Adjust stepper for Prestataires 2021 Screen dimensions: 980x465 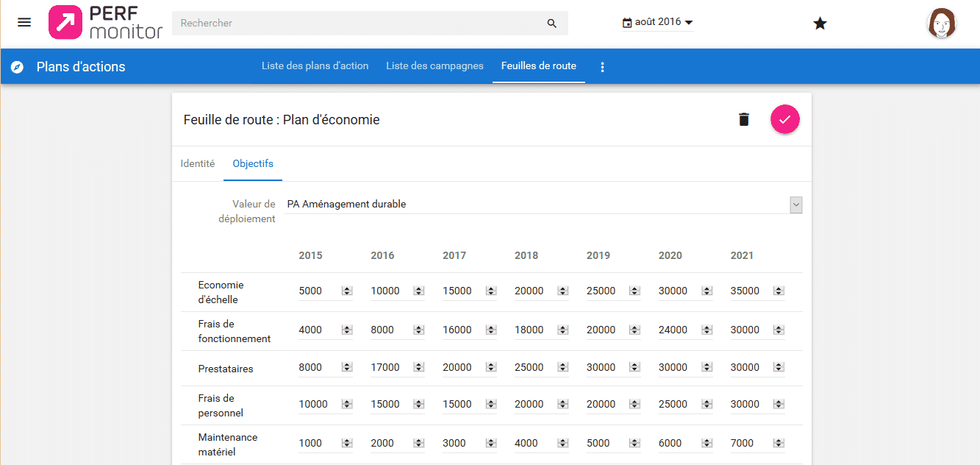[x=779, y=368]
